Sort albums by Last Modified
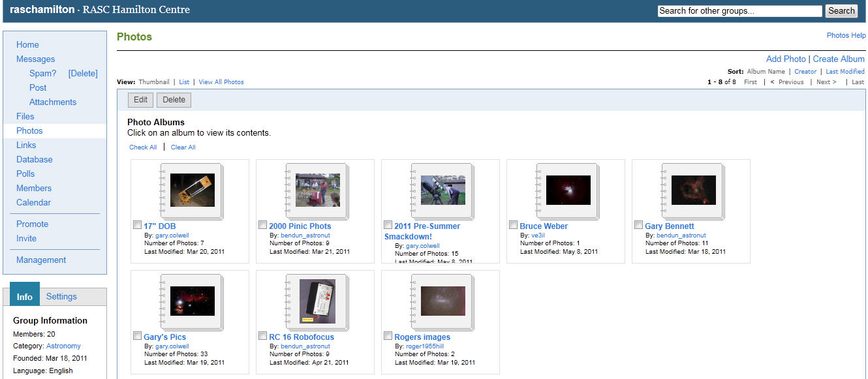Image resolution: width=868 pixels, height=379 pixels. point(845,72)
